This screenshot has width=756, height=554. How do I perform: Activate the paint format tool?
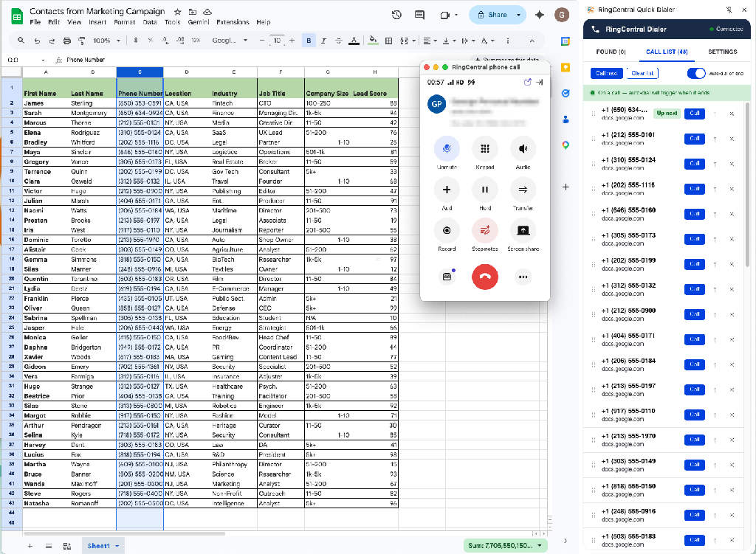(x=82, y=41)
